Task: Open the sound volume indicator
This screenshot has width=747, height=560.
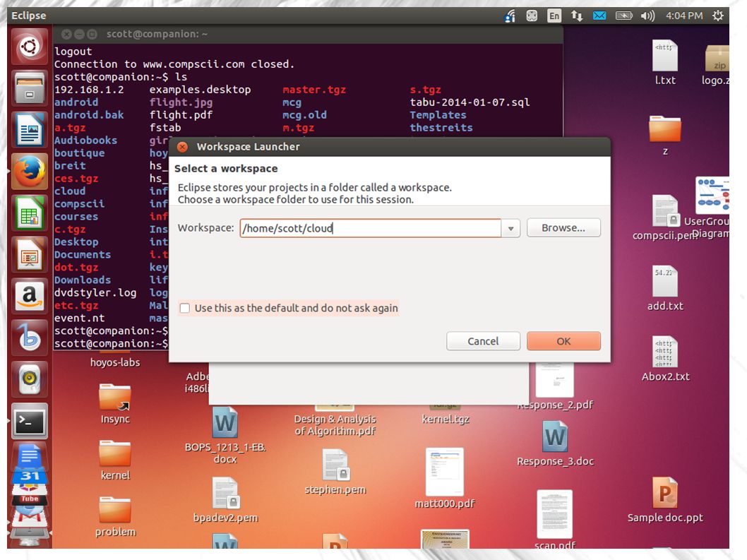Action: 647,16
